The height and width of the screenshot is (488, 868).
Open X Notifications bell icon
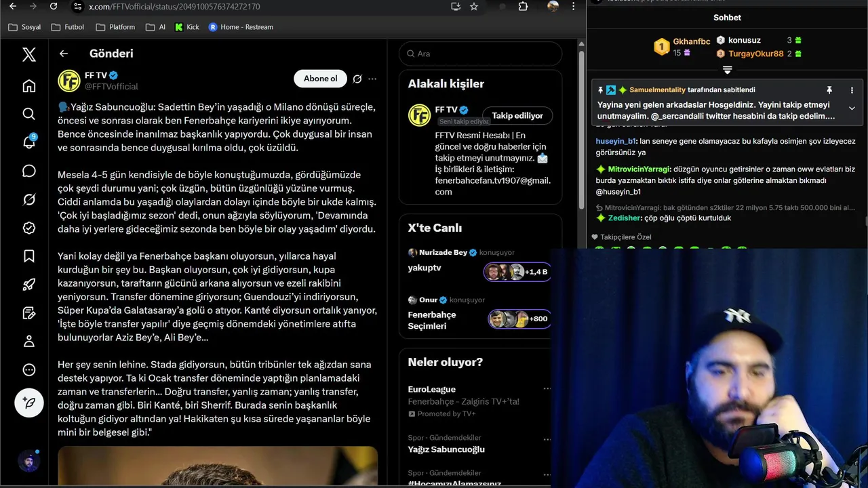click(28, 142)
